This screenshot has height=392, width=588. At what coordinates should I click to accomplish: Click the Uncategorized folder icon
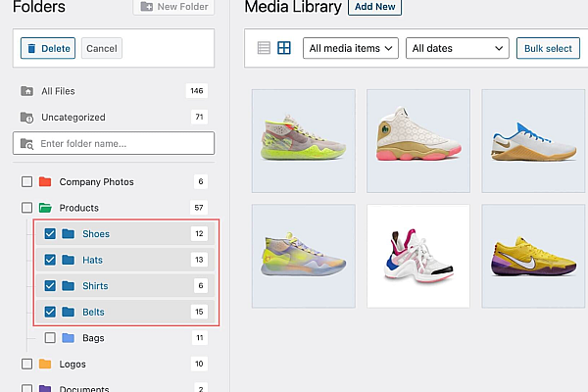point(26,118)
